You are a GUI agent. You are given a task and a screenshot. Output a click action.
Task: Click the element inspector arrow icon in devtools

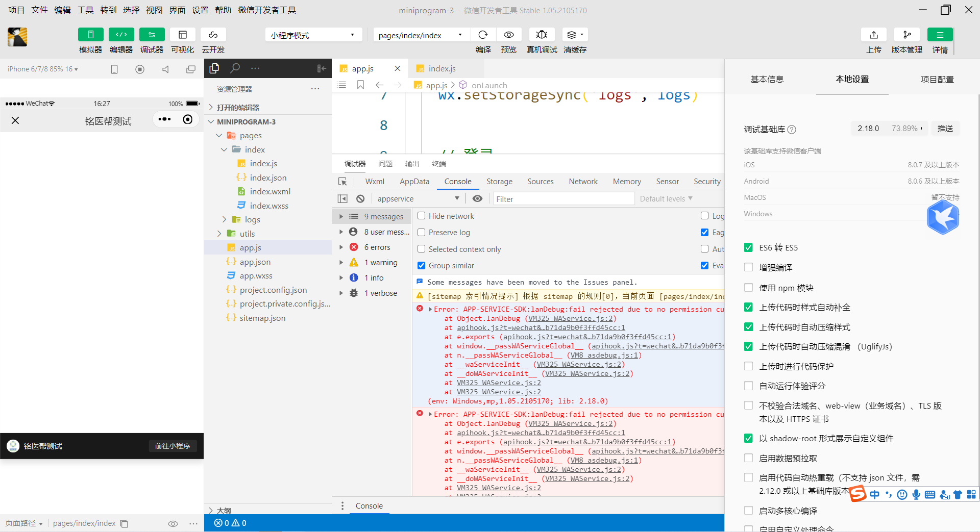[x=342, y=182]
